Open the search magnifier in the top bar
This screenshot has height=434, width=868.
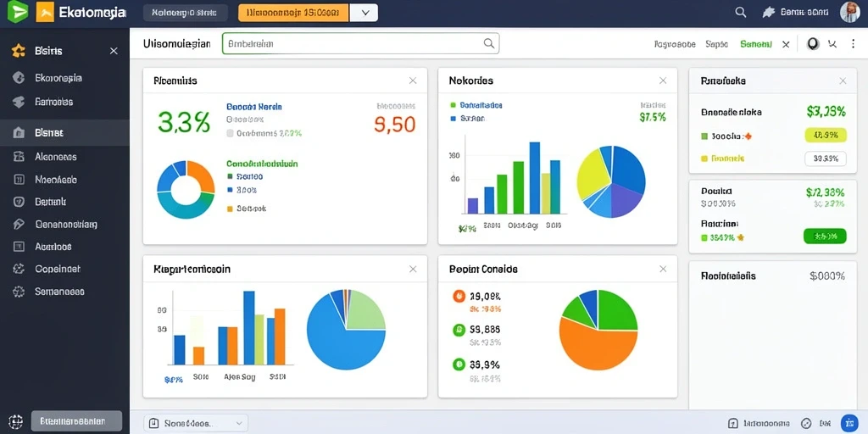pos(740,12)
